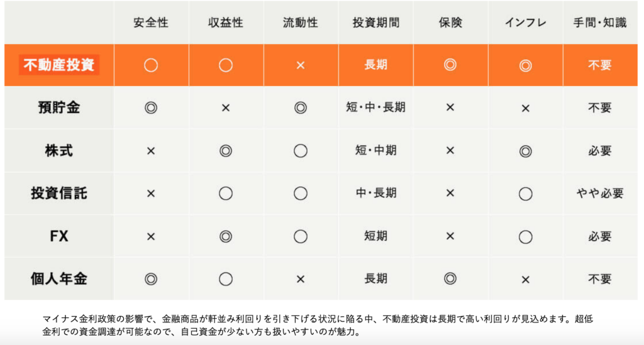Click the 投資信託 row label
This screenshot has width=644, height=345.
pyautogui.click(x=59, y=193)
